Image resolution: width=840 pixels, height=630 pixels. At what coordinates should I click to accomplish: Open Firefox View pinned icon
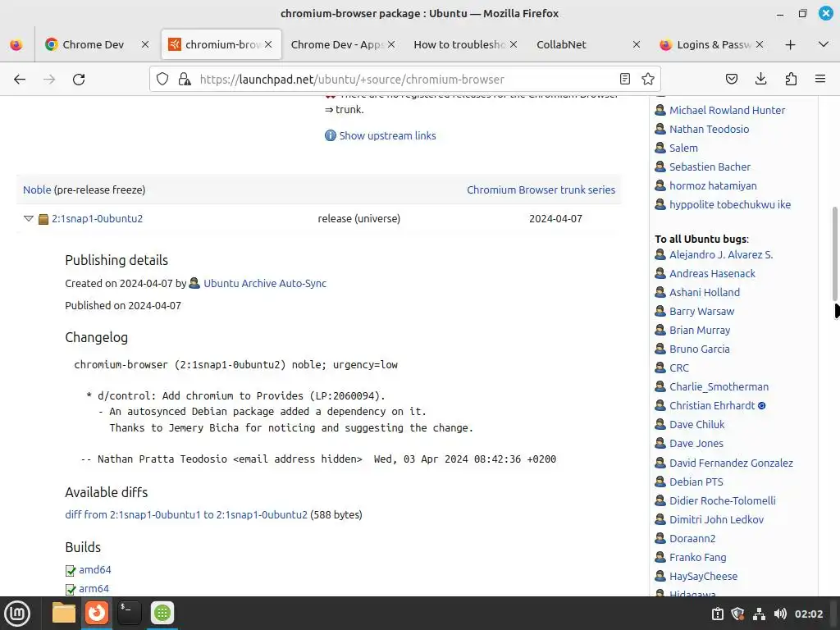(16, 44)
